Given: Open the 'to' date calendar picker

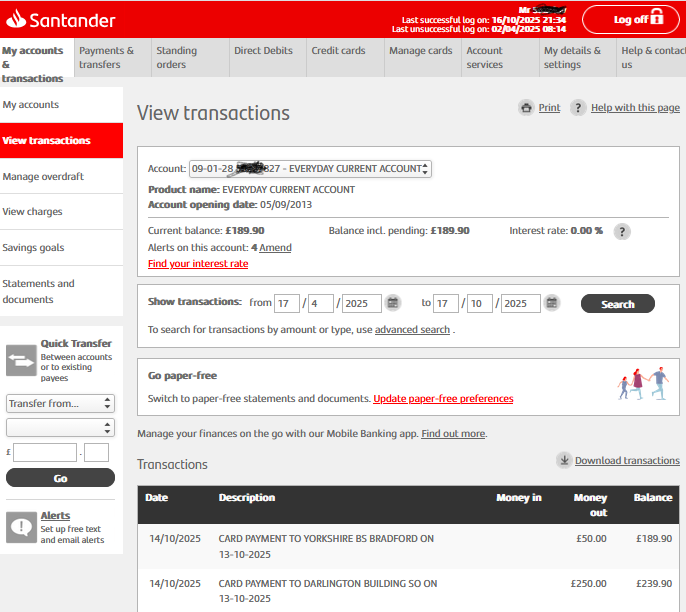Looking at the screenshot, I should coord(552,303).
